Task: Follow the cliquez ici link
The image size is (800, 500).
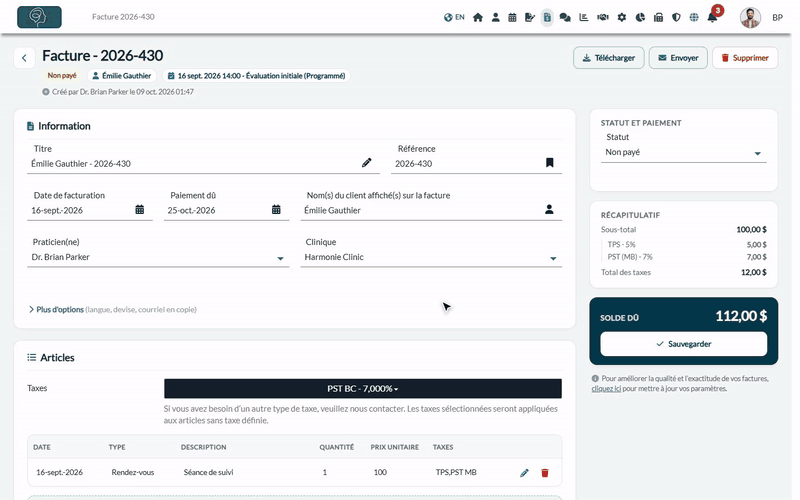Action: click(606, 389)
